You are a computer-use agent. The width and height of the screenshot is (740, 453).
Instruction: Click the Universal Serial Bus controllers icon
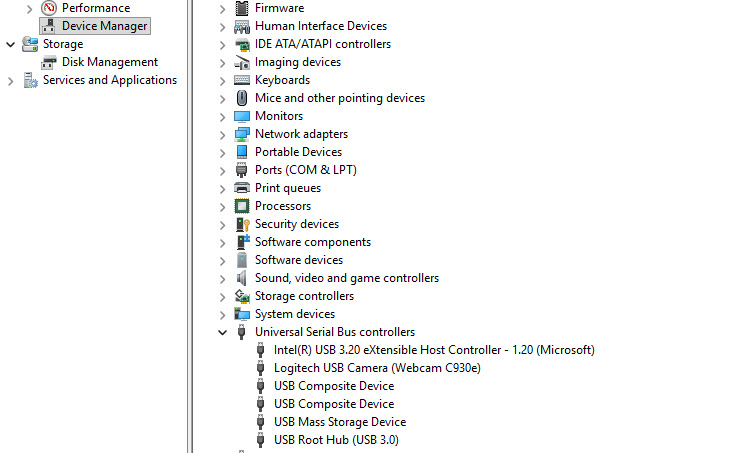242,332
